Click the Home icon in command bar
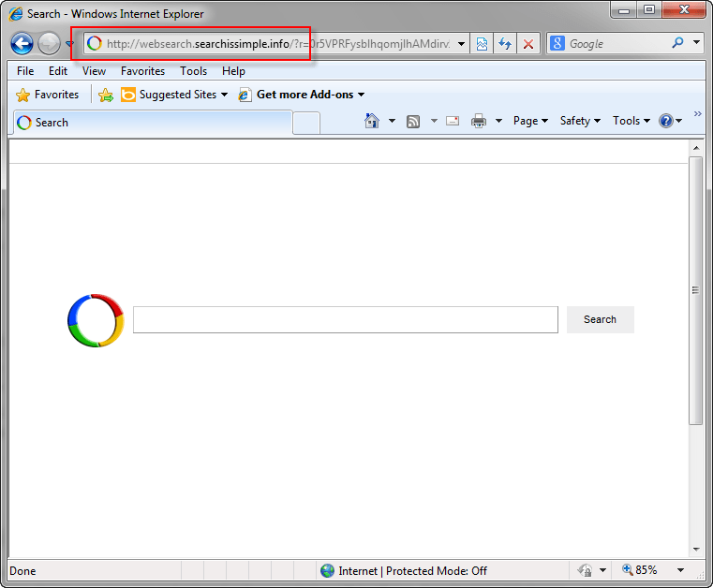Screen dimensions: 713x588 pyautogui.click(x=372, y=121)
